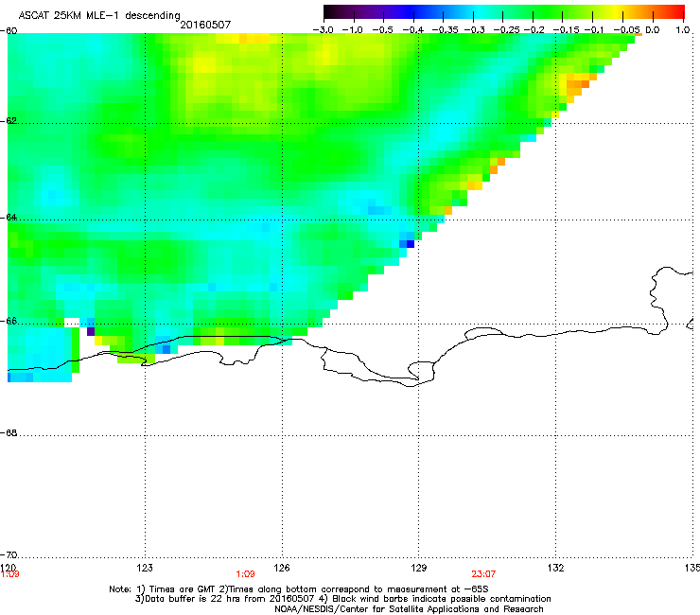Click the -0.05 color bar label
Image resolution: width=700 pixels, height=615 pixels.
coord(627,30)
